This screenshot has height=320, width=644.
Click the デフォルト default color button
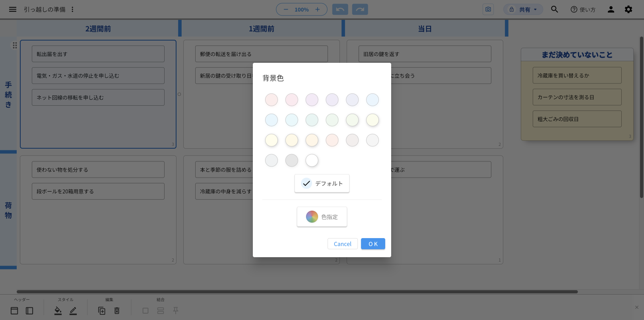(x=322, y=183)
